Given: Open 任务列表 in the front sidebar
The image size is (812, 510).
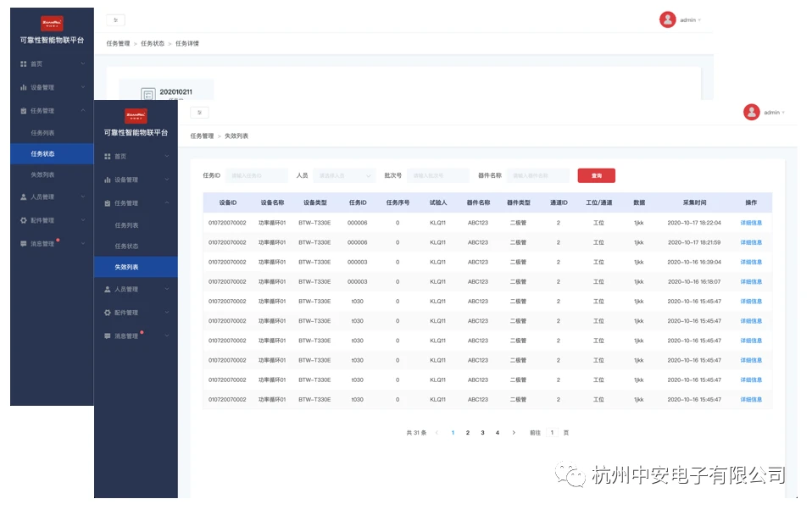Looking at the screenshot, I should pos(127,225).
